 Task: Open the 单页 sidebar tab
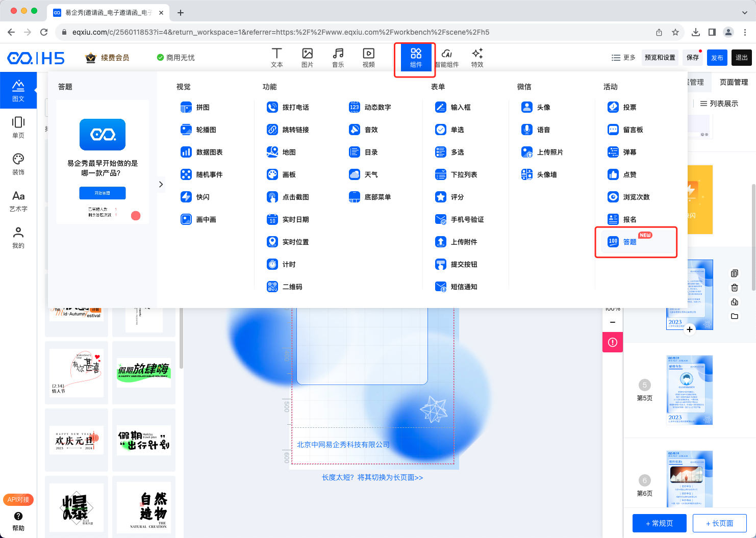tap(18, 127)
